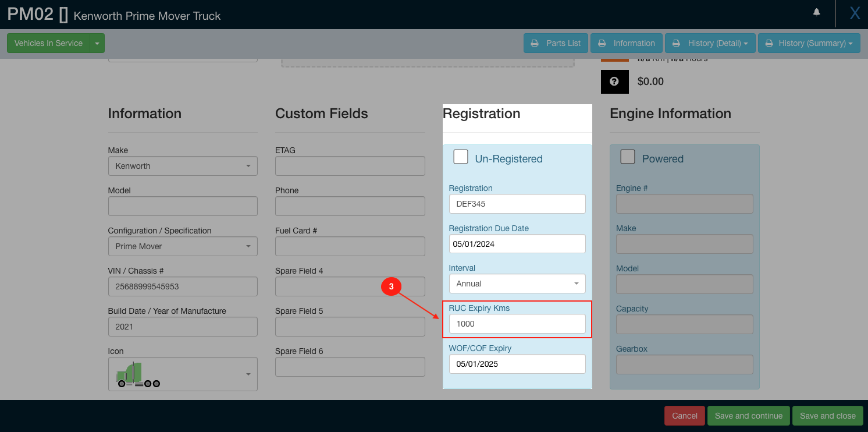Enable the Powered checkbox
The image size is (868, 432).
tap(627, 157)
